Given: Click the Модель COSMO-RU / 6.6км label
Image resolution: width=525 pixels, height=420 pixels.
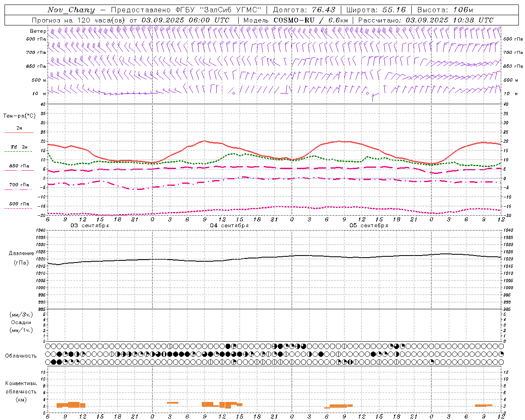Looking at the screenshot, I should pyautogui.click(x=296, y=20).
